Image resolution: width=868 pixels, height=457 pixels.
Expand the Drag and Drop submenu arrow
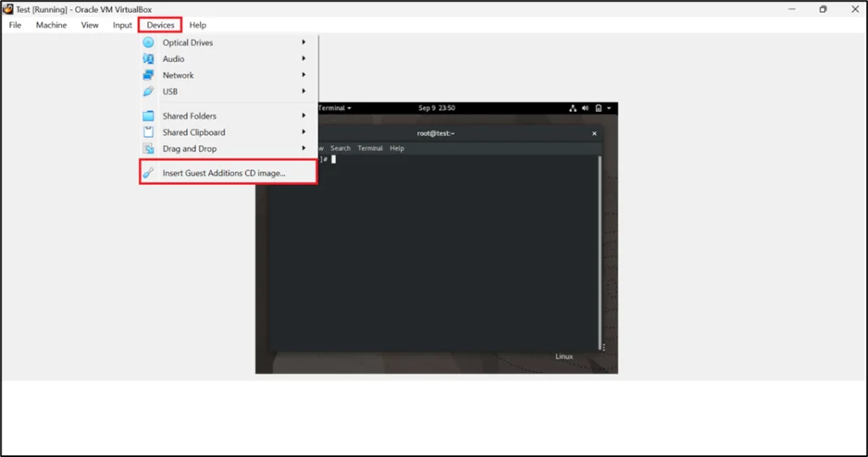tap(303, 148)
